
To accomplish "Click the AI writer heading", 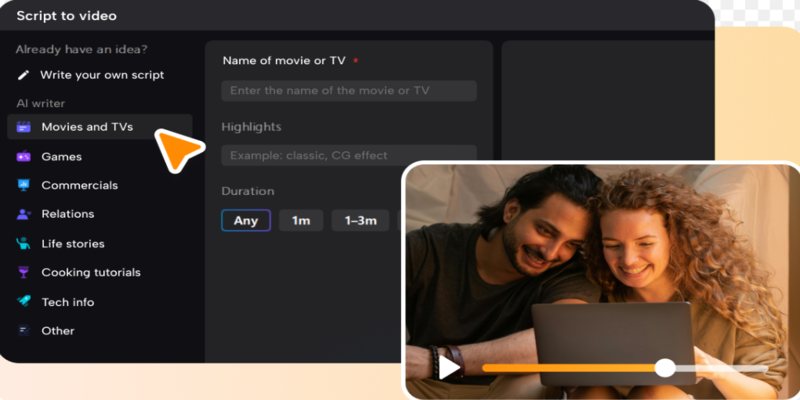I will (x=41, y=104).
